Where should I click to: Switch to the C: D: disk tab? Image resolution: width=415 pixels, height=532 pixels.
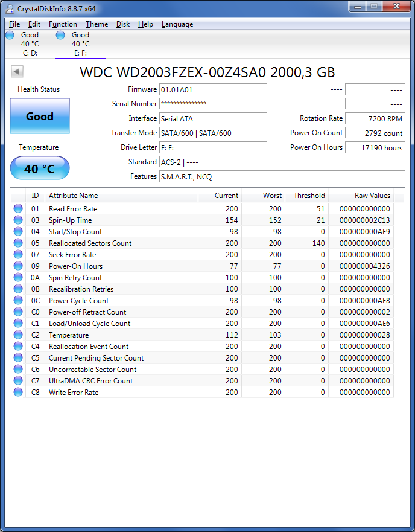tap(30, 43)
